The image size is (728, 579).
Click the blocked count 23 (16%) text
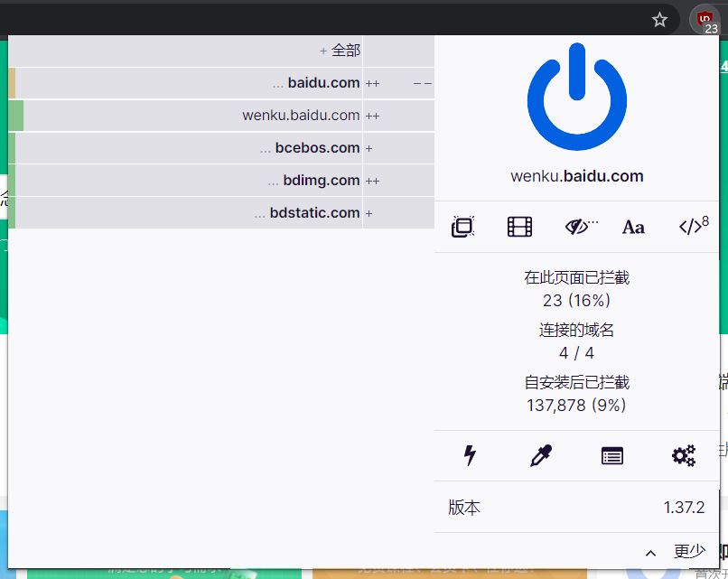pyautogui.click(x=576, y=300)
